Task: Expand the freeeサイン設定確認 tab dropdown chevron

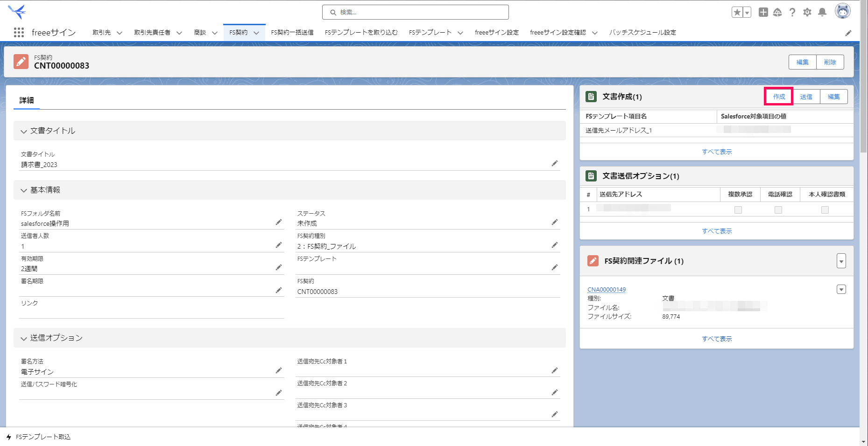Action: tap(595, 33)
